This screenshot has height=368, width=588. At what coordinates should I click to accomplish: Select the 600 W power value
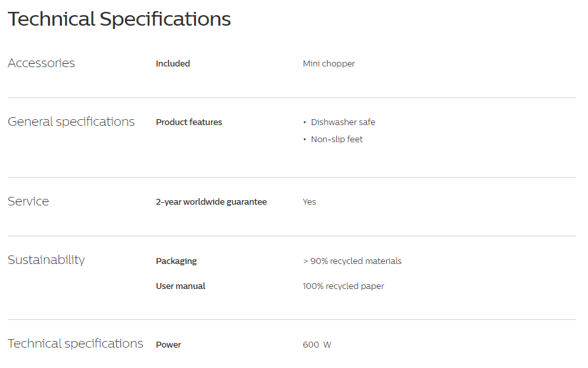click(x=317, y=345)
